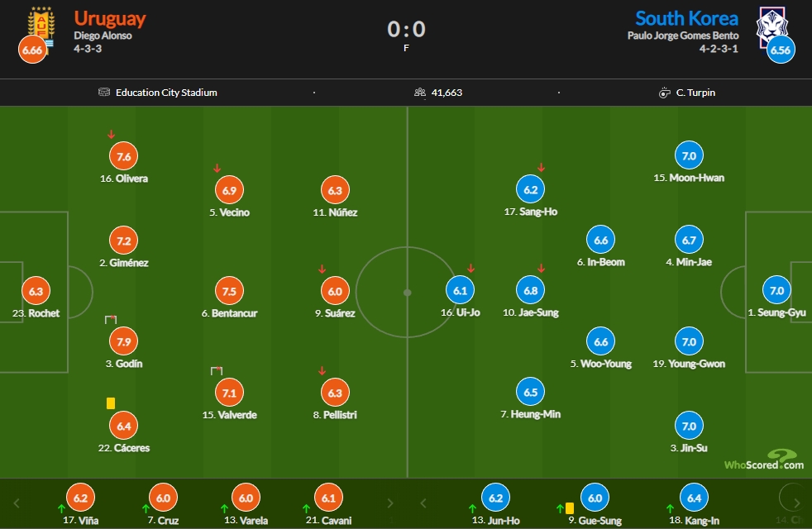Select substitute Kang-In's 6.4 badge
The width and height of the screenshot is (812, 529).
[x=694, y=498]
